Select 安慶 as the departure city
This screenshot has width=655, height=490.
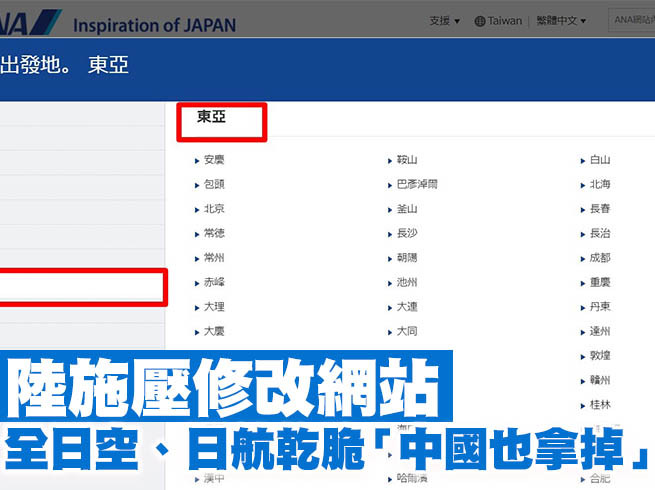214,160
